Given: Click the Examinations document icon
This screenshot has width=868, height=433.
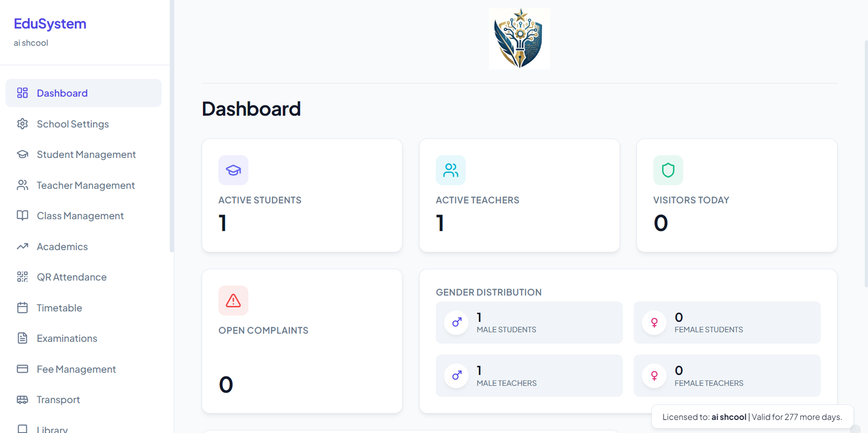Looking at the screenshot, I should tap(22, 338).
